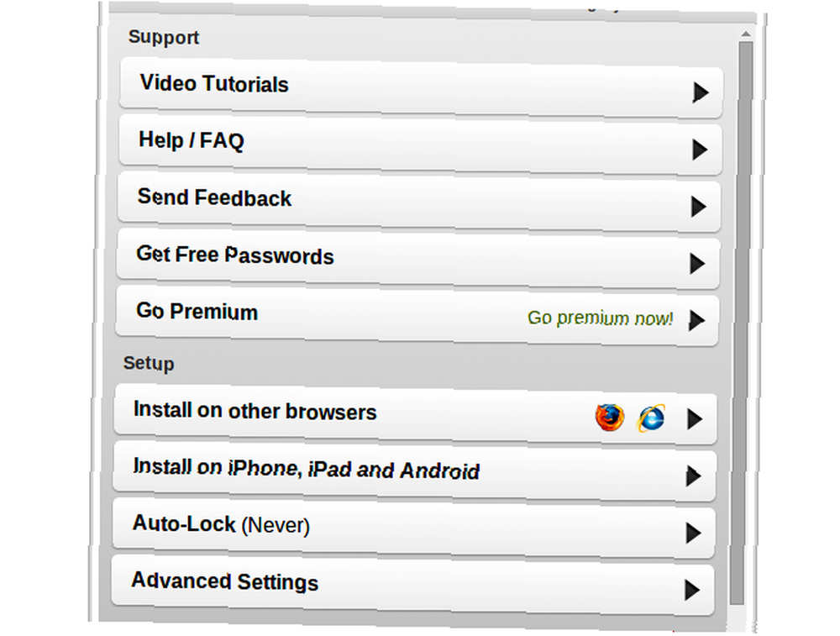Click the arrow beside Send Feedback
This screenshot has width=840, height=636.
click(x=699, y=207)
